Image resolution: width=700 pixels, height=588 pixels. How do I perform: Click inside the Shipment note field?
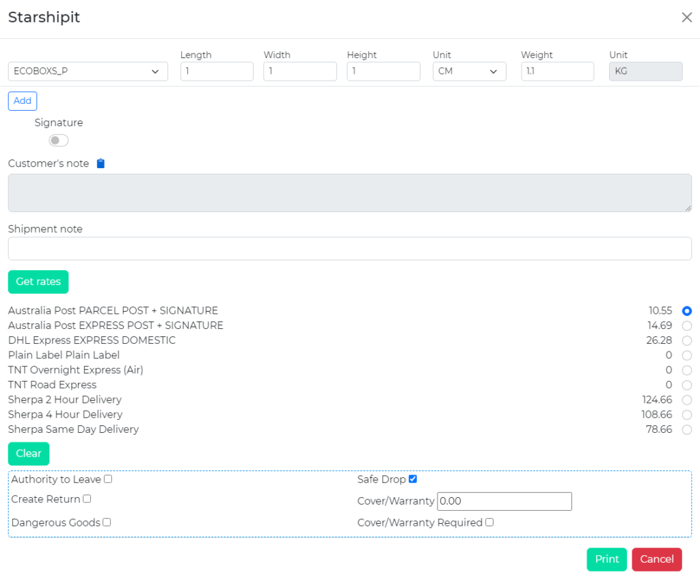(x=350, y=248)
